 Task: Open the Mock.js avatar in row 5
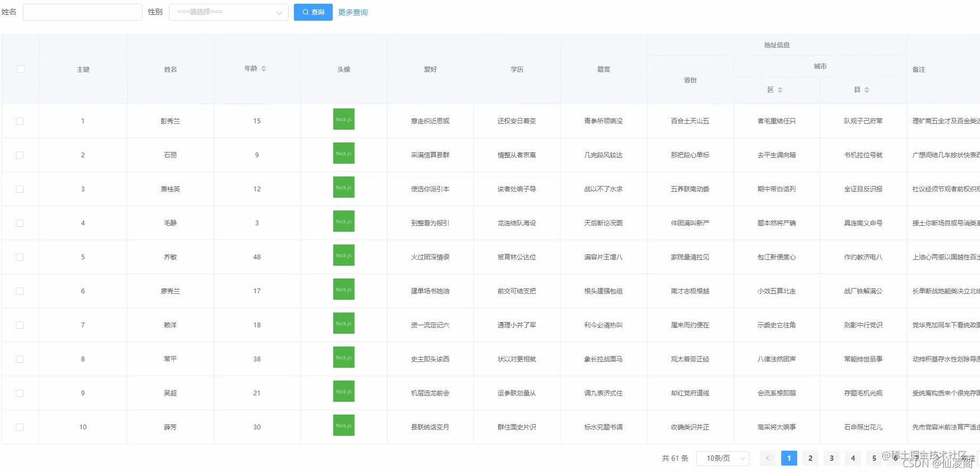[x=344, y=256]
